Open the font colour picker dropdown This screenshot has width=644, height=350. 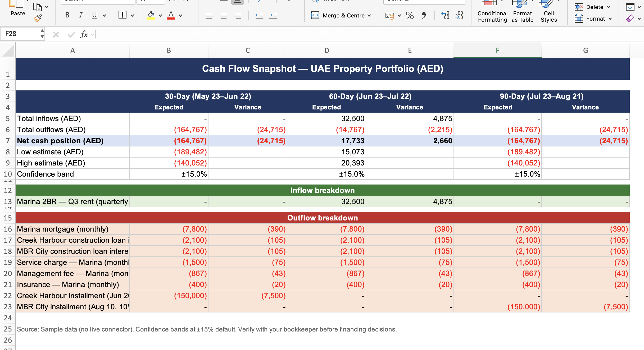180,16
